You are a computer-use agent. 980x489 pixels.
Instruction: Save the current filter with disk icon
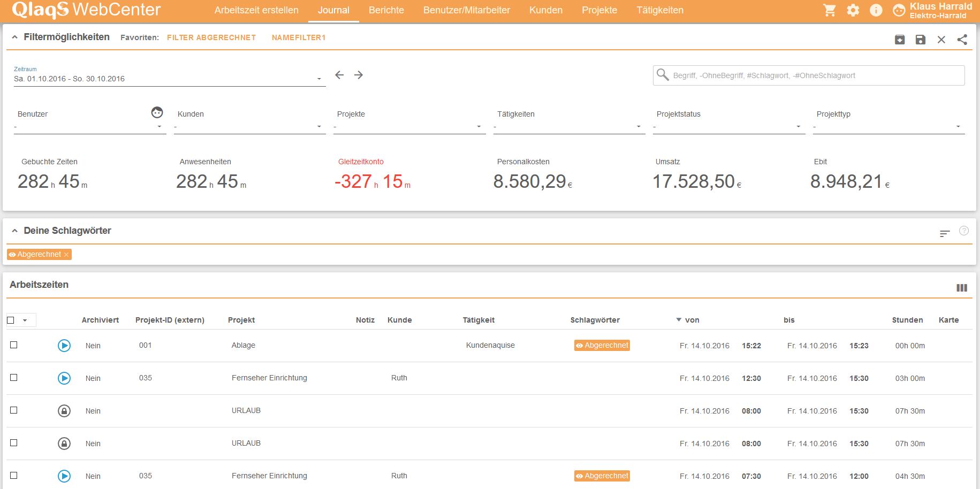tap(921, 40)
